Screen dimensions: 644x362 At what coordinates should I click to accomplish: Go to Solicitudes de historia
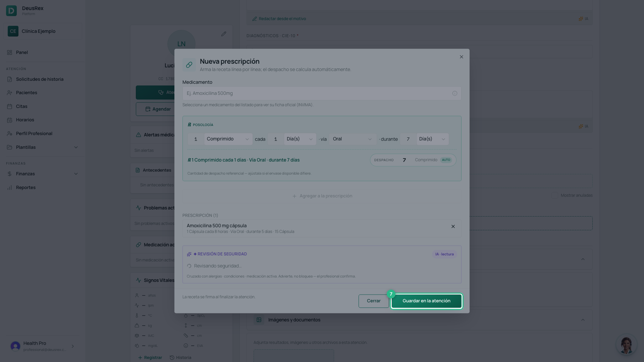(x=43, y=79)
